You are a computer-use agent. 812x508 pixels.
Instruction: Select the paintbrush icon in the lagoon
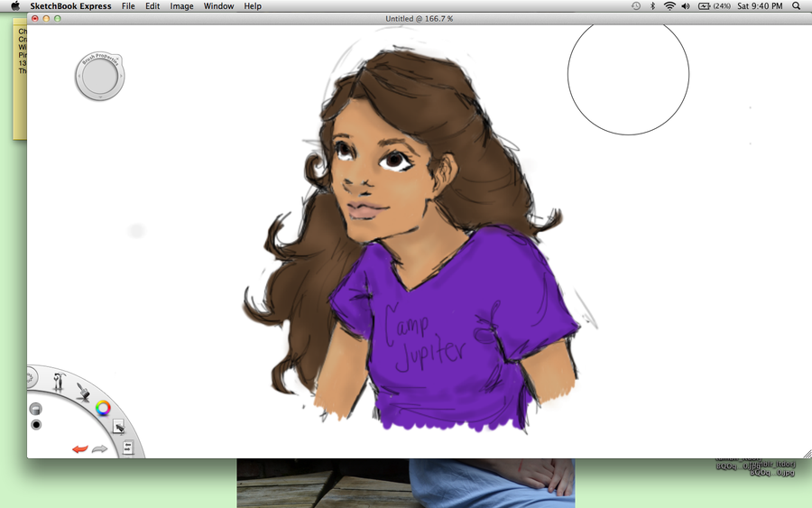pos(82,392)
